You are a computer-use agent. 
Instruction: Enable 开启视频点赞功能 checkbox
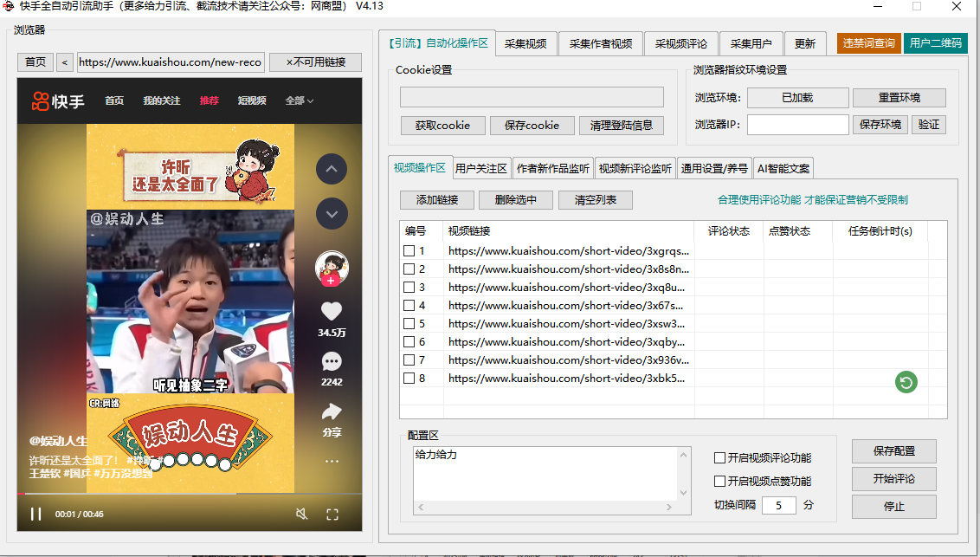pos(719,481)
